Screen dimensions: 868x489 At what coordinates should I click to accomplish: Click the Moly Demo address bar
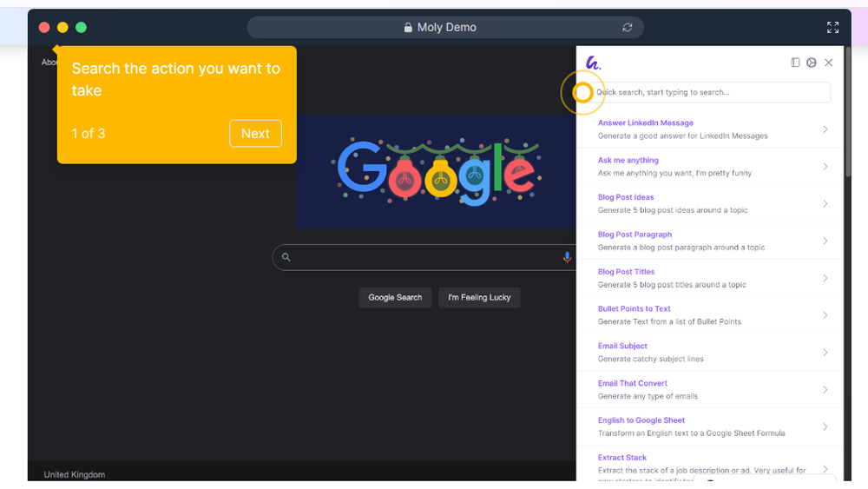tap(445, 27)
